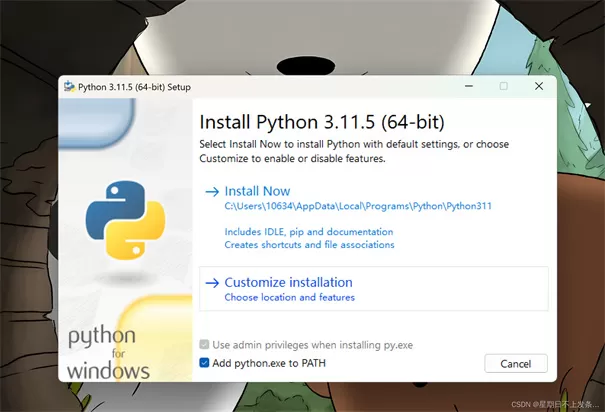Open the Customize installation option
The width and height of the screenshot is (605, 412).
click(x=373, y=288)
